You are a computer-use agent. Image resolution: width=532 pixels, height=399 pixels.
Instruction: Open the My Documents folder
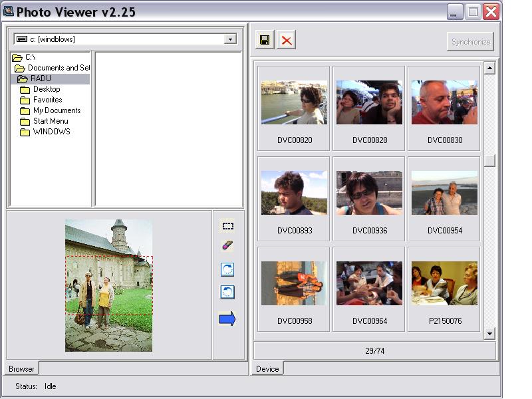57,110
